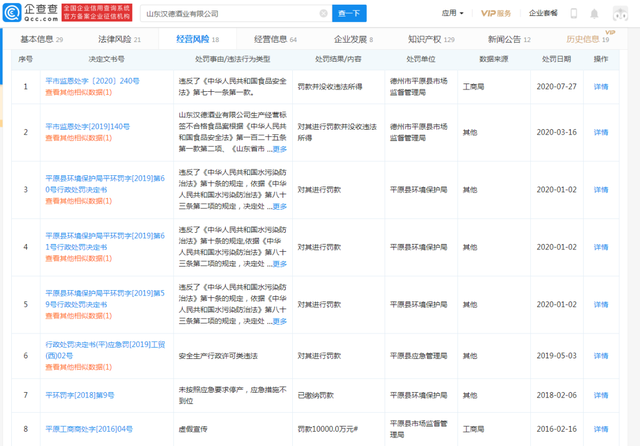
Task: Open the 新闻公告 tab
Action: [x=509, y=39]
